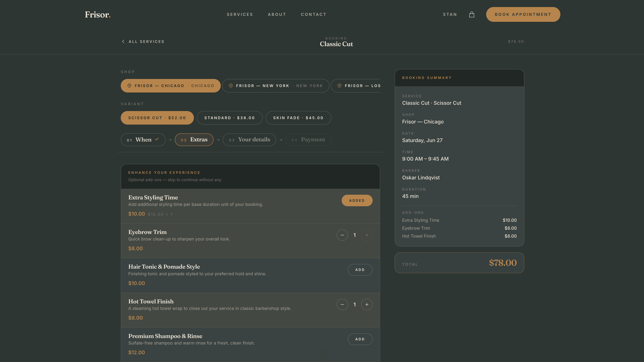Go to step 01 When
The image size is (644, 362).
click(x=143, y=140)
